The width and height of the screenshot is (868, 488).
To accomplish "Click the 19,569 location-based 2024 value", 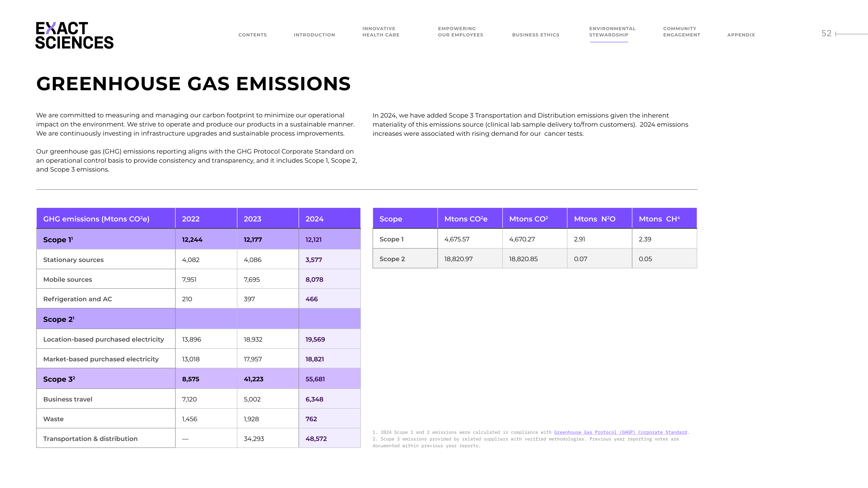I will tap(315, 339).
